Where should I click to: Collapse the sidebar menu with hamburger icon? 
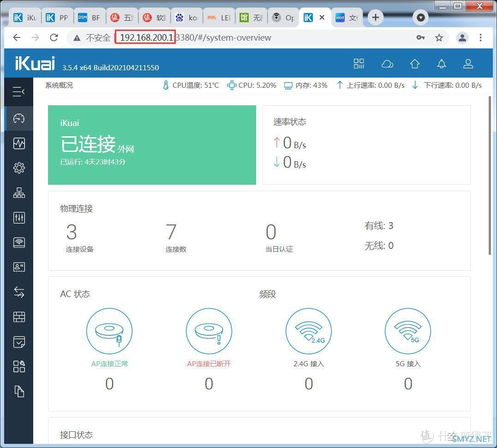coord(19,92)
